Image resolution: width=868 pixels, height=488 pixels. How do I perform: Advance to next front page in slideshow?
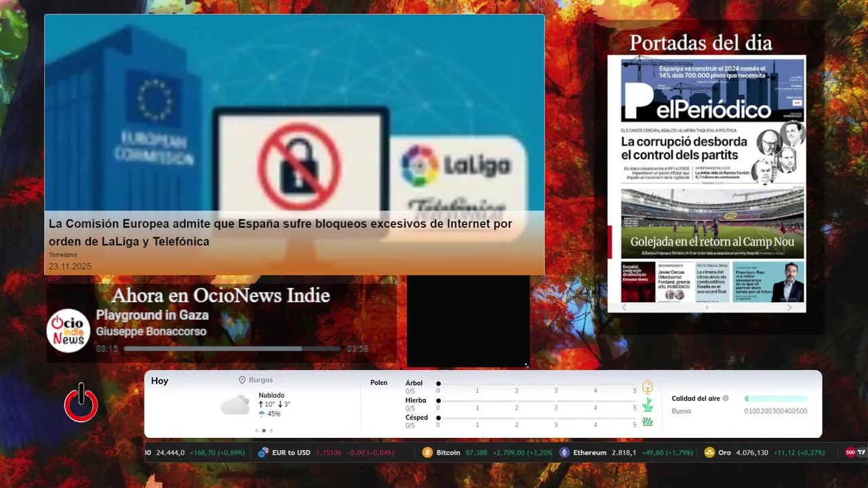pyautogui.click(x=789, y=308)
